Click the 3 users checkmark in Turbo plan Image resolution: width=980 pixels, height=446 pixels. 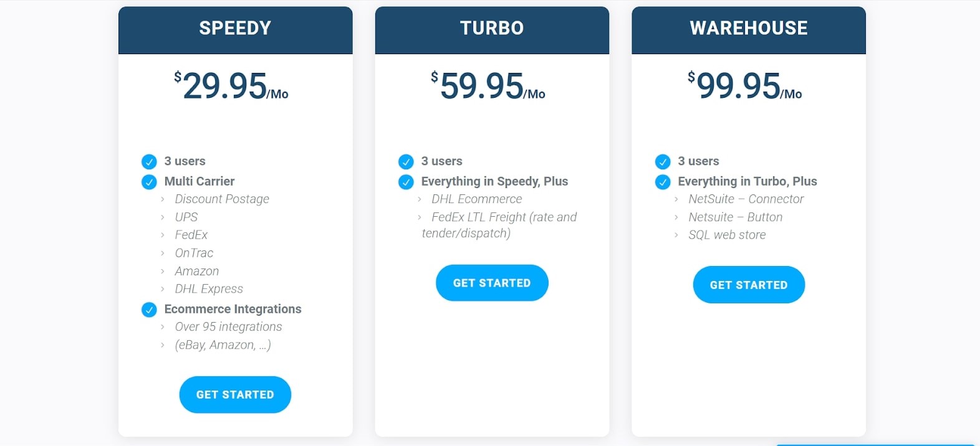406,162
